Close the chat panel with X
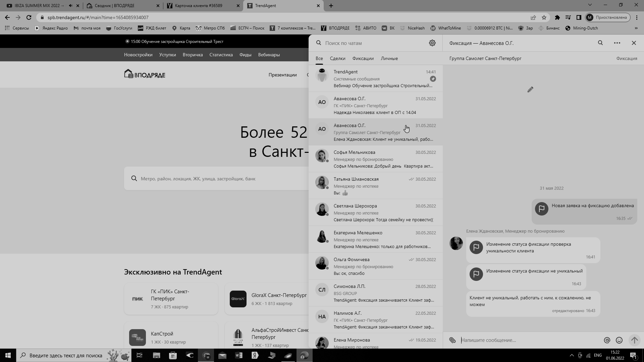The width and height of the screenshot is (644, 362). [634, 43]
